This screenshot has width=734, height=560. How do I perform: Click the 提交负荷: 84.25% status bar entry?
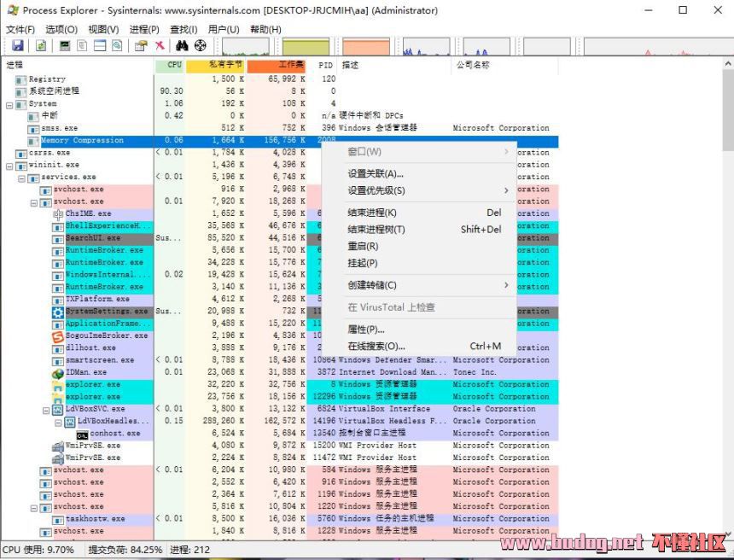click(125, 549)
